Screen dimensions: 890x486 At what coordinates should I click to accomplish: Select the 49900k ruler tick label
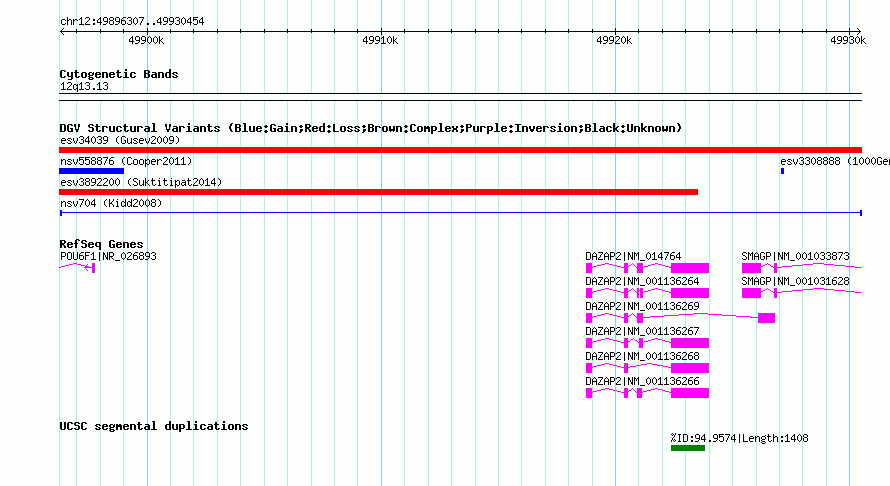pos(146,40)
